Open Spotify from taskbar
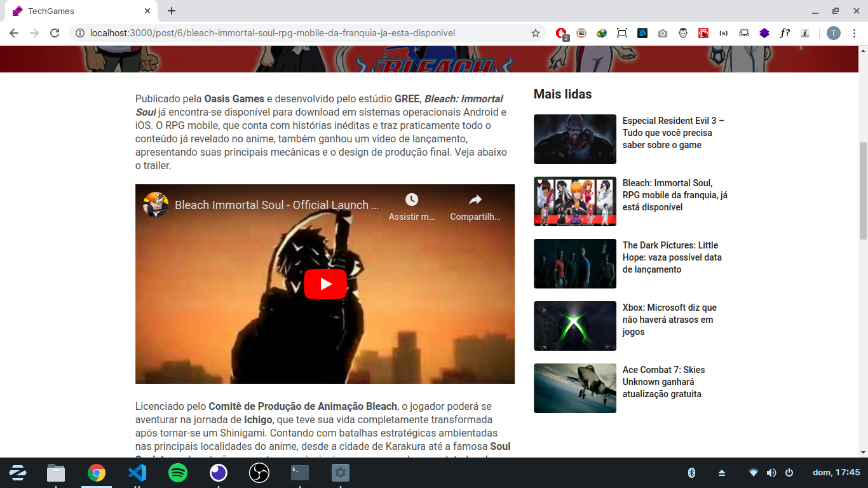Screen dimensions: 868x488 click(x=178, y=473)
